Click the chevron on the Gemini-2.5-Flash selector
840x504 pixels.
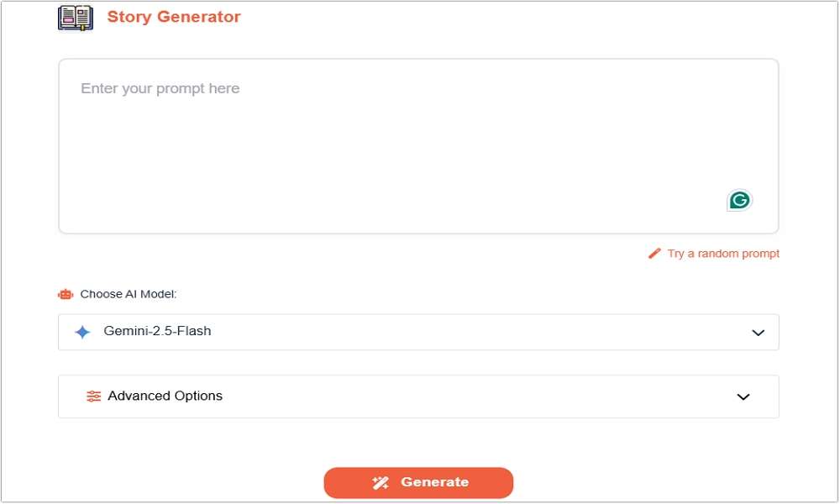pyautogui.click(x=758, y=332)
